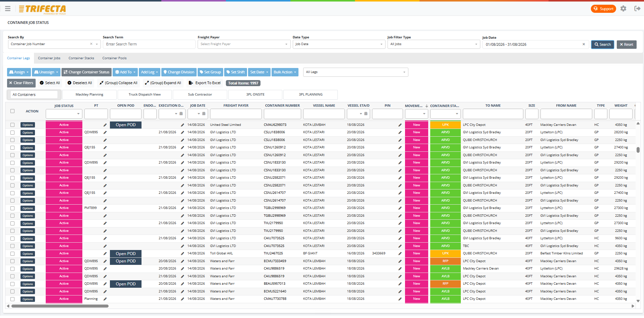Select the Truck Dispatch View tab

[x=145, y=95]
